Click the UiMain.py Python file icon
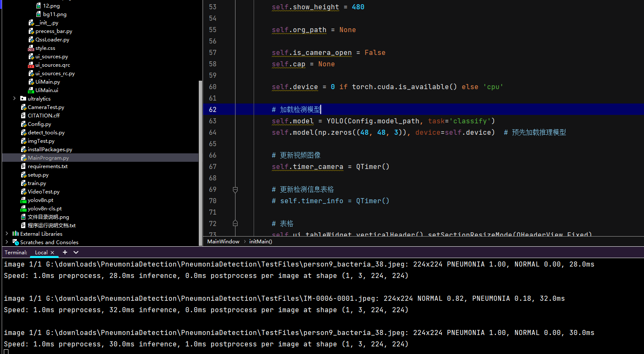The image size is (644, 354). [31, 82]
